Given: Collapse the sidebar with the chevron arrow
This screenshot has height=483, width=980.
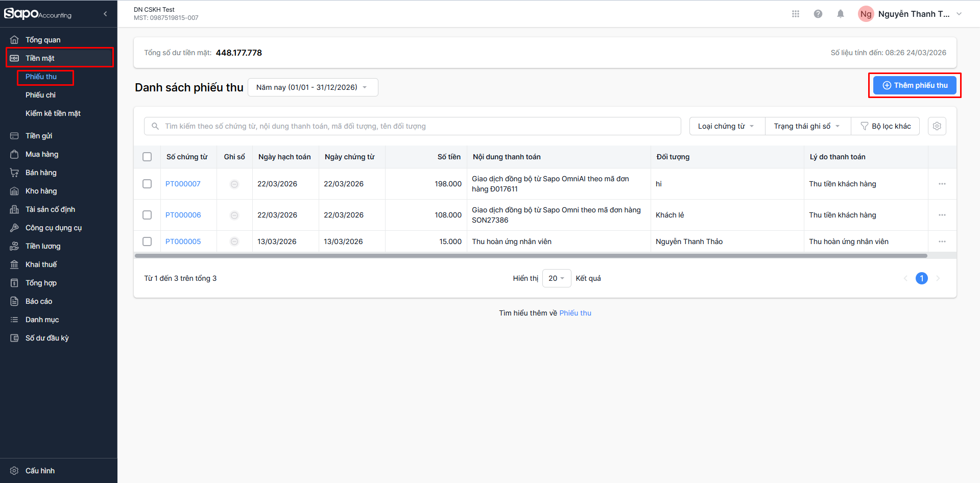Looking at the screenshot, I should [105, 14].
